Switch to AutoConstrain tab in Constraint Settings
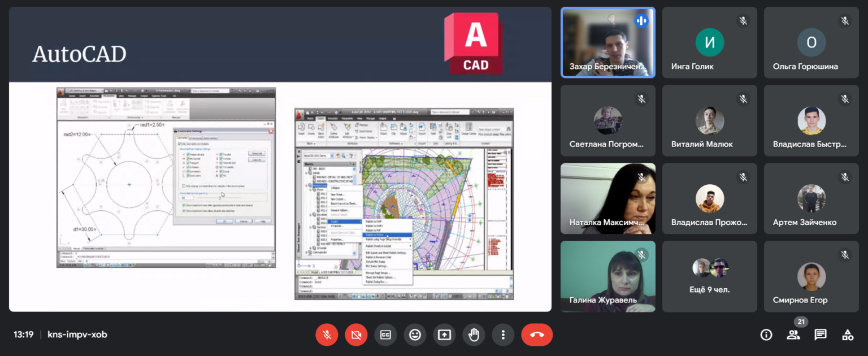This screenshot has width=868, height=356. (x=210, y=138)
